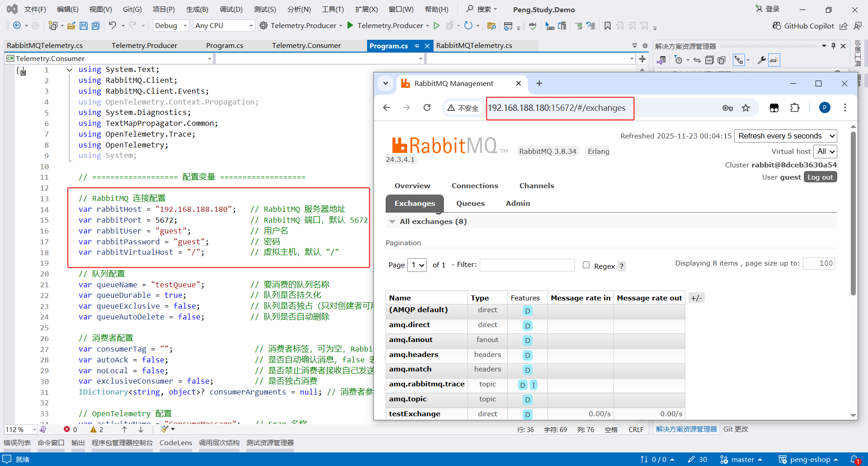Screen dimensions: 868x466
Task: Click the Regex help question mark
Action: tap(622, 266)
